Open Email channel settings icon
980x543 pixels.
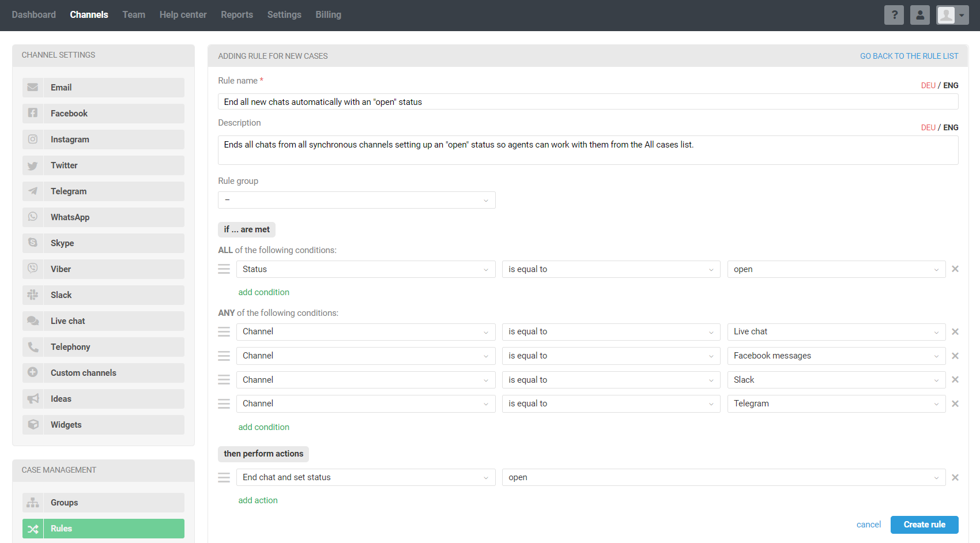coord(33,88)
